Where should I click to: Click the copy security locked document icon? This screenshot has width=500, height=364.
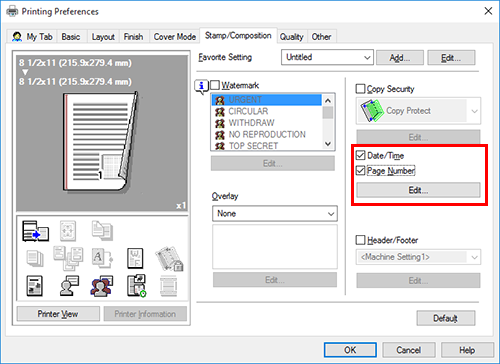click(x=169, y=259)
